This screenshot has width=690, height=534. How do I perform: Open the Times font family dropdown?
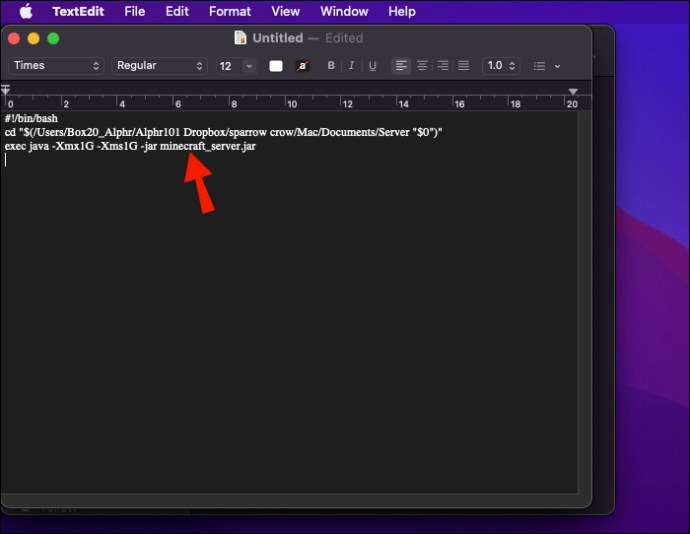(56, 66)
